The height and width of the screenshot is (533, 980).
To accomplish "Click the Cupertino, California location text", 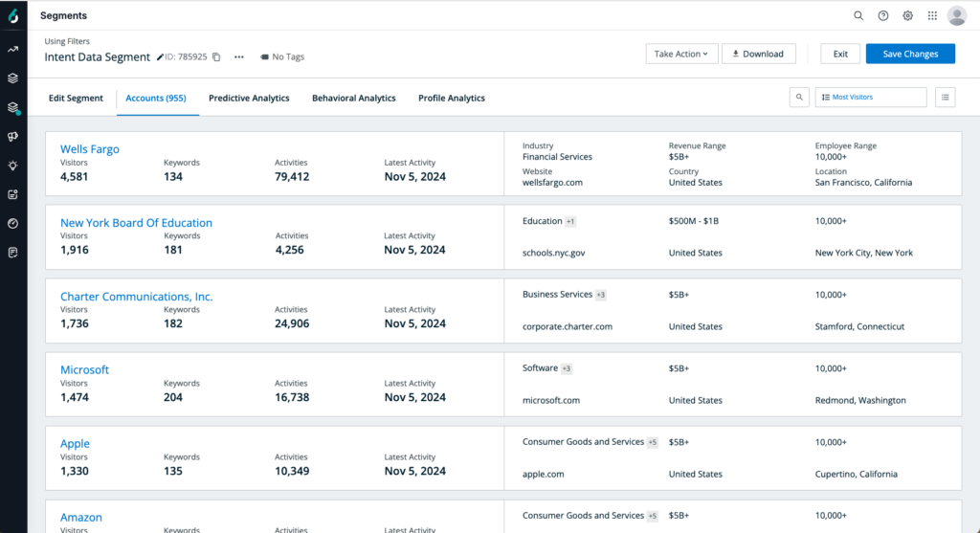I will click(857, 475).
